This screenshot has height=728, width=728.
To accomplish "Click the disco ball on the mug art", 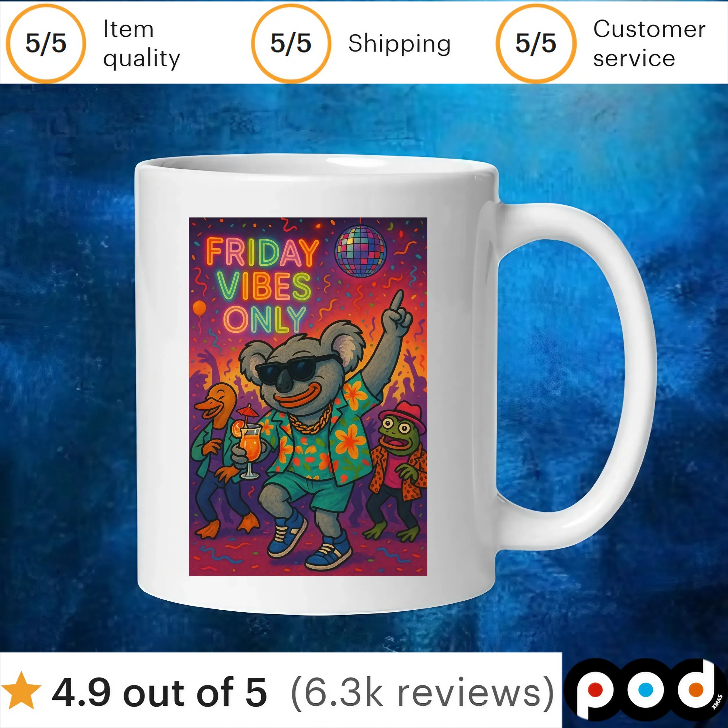I will tap(361, 251).
